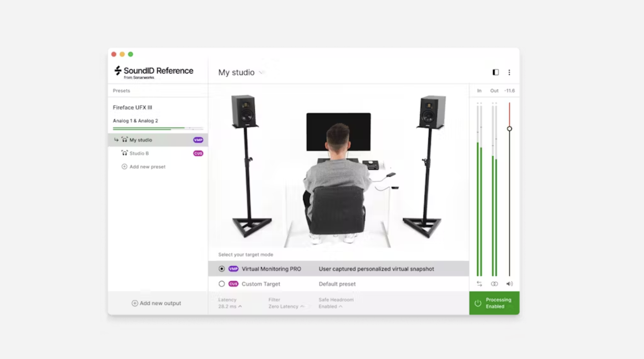Select the Virtual Monitoring PRO radio button

pyautogui.click(x=221, y=269)
